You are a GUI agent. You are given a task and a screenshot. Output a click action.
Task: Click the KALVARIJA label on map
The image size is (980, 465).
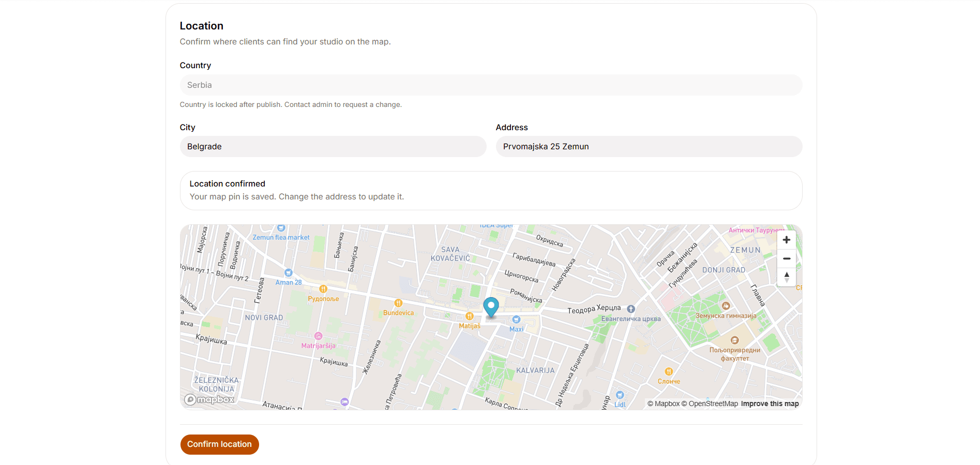535,370
